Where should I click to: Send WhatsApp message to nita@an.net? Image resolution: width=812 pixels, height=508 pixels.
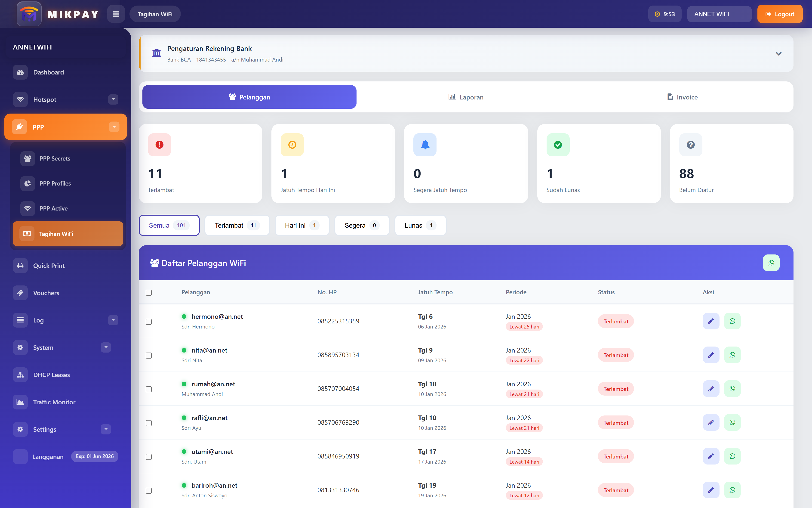732,355
